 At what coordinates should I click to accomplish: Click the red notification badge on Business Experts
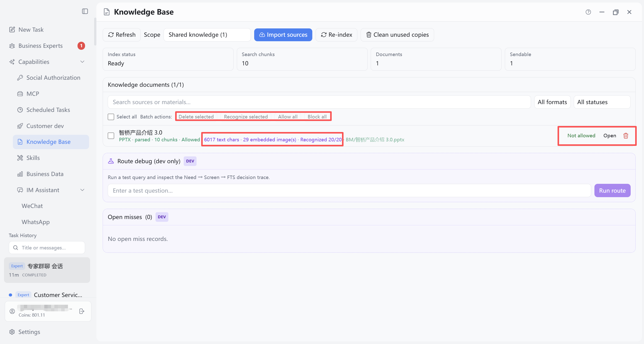tap(81, 46)
